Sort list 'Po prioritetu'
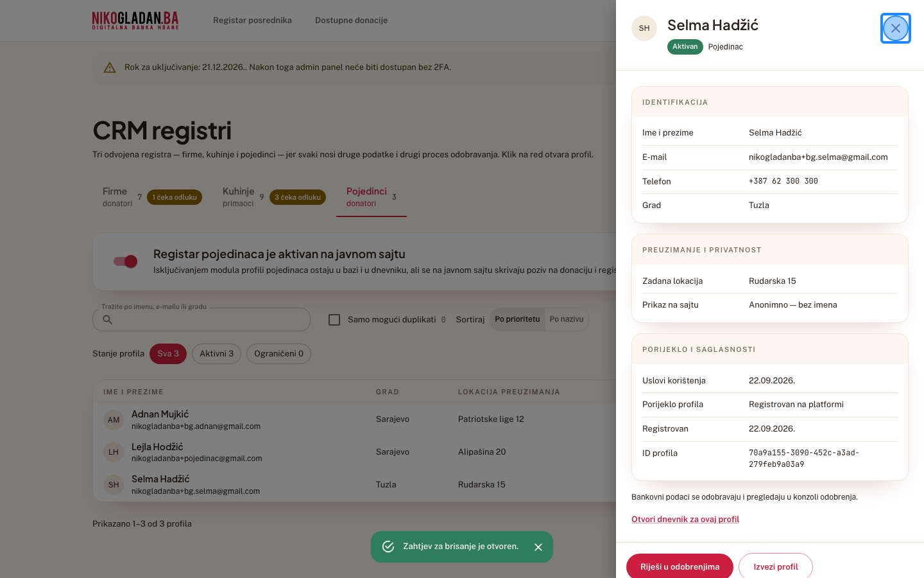Screen dimensions: 924x578 click(517, 319)
